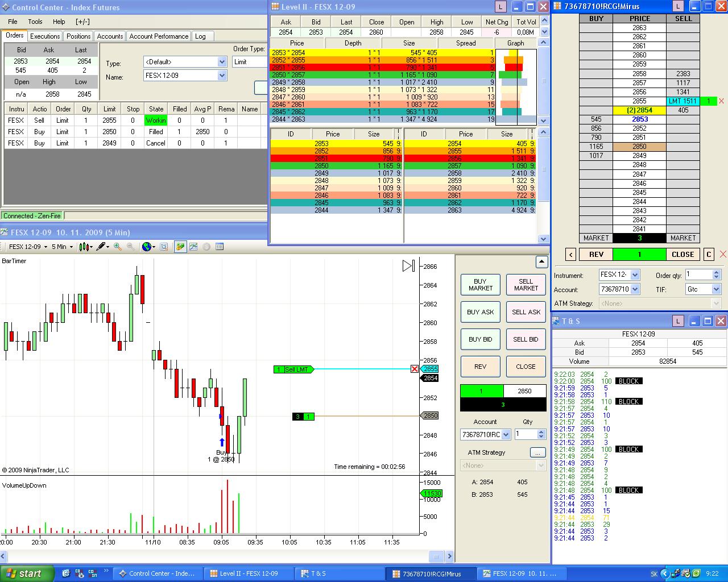The width and height of the screenshot is (728, 582).
Task: Open the Level II - FESX taskbar item
Action: tap(248, 573)
